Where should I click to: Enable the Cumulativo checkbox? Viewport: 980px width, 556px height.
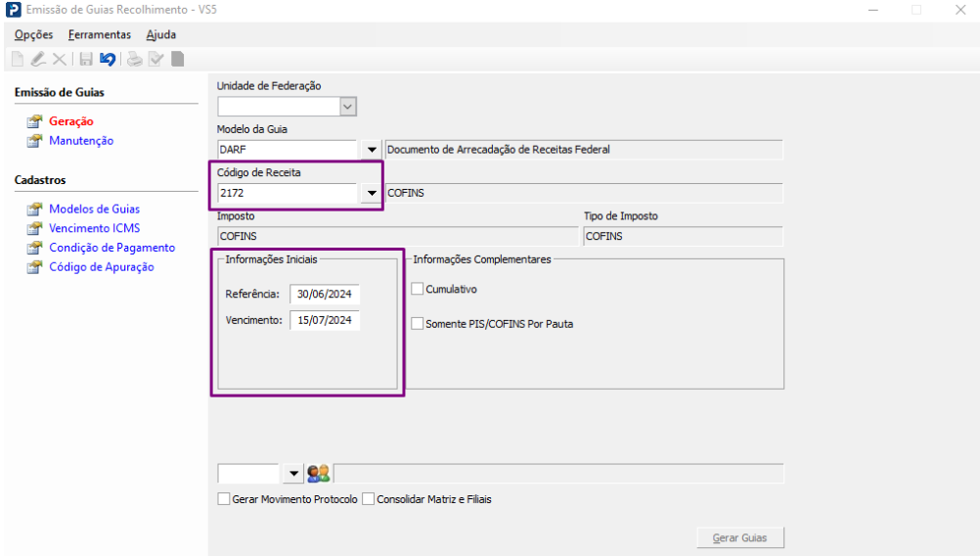pos(419,289)
